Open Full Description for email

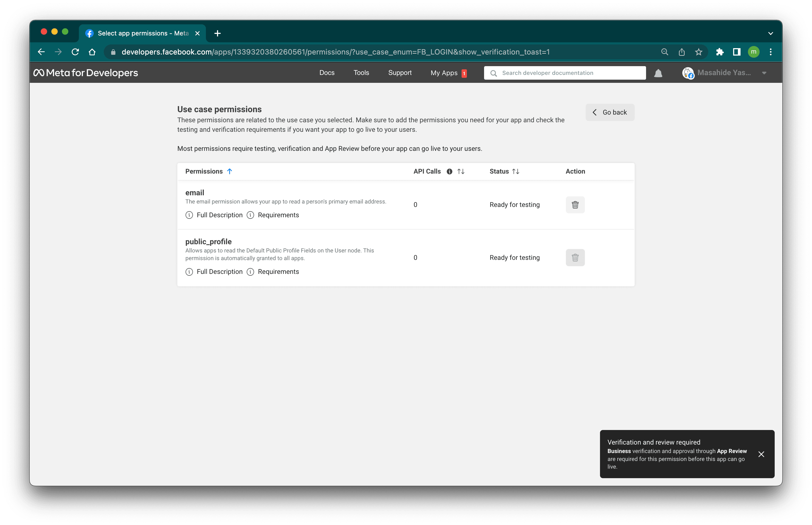(214, 215)
